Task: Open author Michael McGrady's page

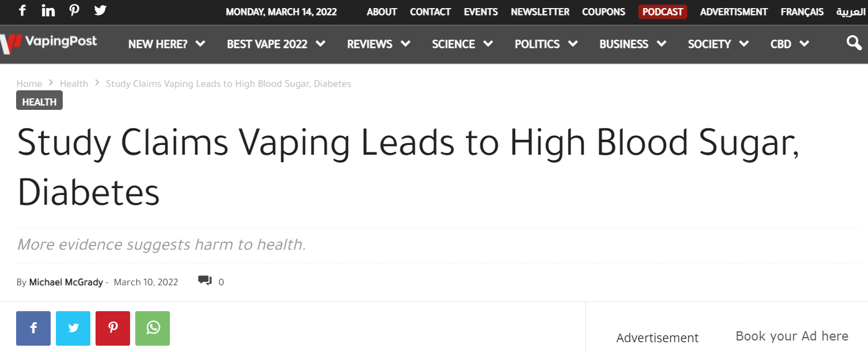Action: tap(66, 282)
